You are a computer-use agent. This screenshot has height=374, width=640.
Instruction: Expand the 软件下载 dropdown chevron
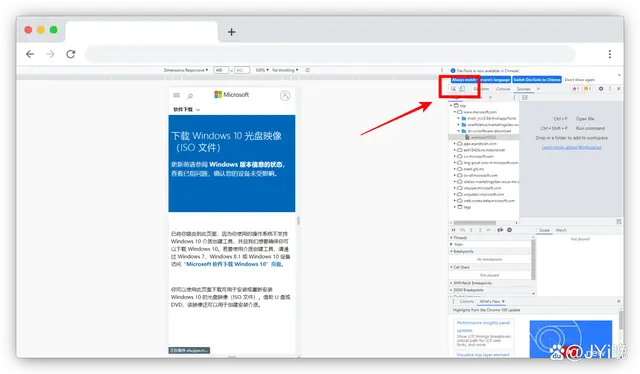[x=198, y=110]
